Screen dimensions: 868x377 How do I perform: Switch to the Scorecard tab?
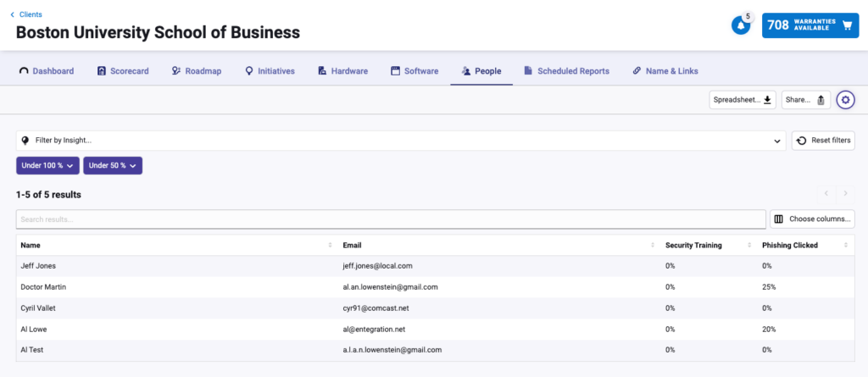(x=123, y=71)
